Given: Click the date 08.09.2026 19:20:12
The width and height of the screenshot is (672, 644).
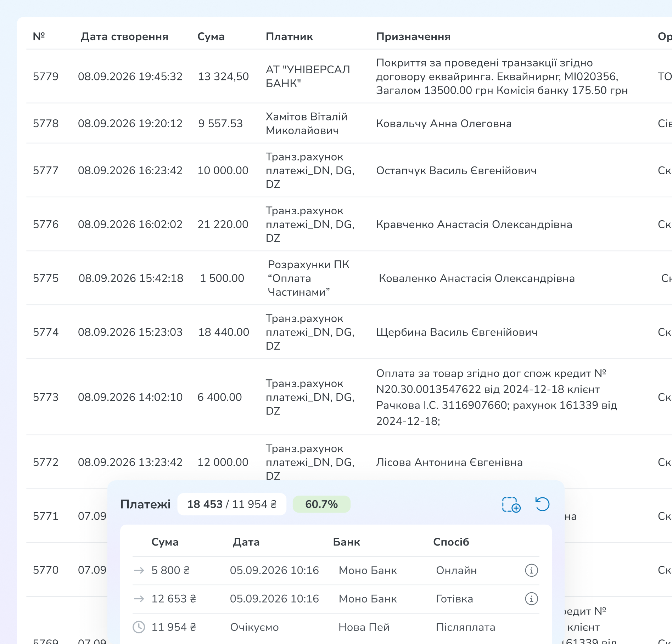Looking at the screenshot, I should (130, 123).
